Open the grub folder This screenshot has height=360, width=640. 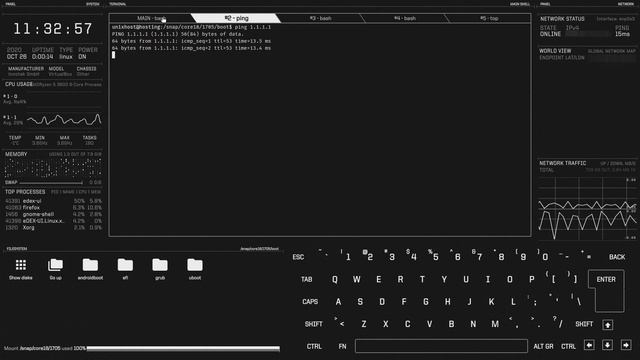click(160, 269)
